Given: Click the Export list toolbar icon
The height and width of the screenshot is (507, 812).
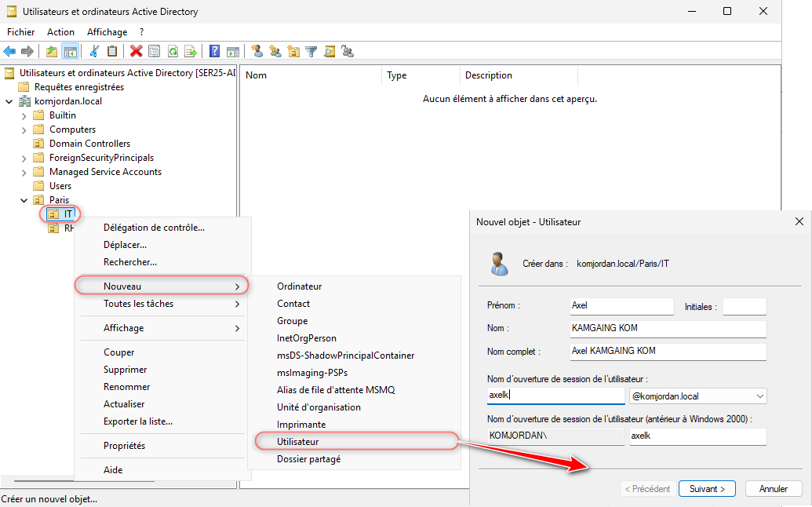Looking at the screenshot, I should click(191, 51).
